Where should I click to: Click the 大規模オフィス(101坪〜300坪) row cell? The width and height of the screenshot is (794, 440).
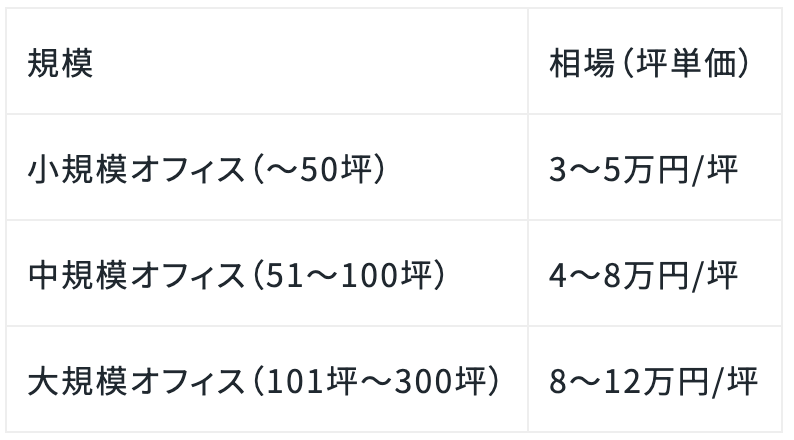coord(267,380)
